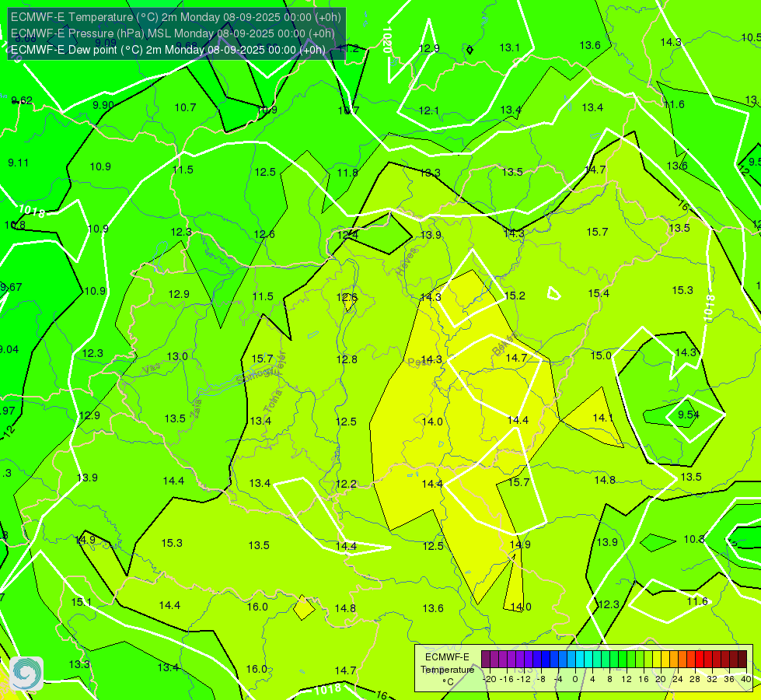Screen dimensions: 761x700
Task: Click the temperature value 15.2
Action: [x=515, y=296]
